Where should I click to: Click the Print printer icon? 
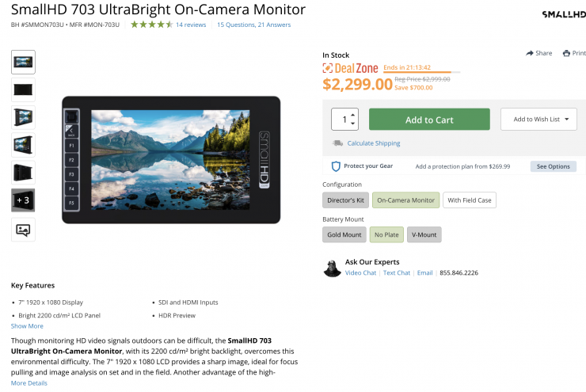(566, 53)
